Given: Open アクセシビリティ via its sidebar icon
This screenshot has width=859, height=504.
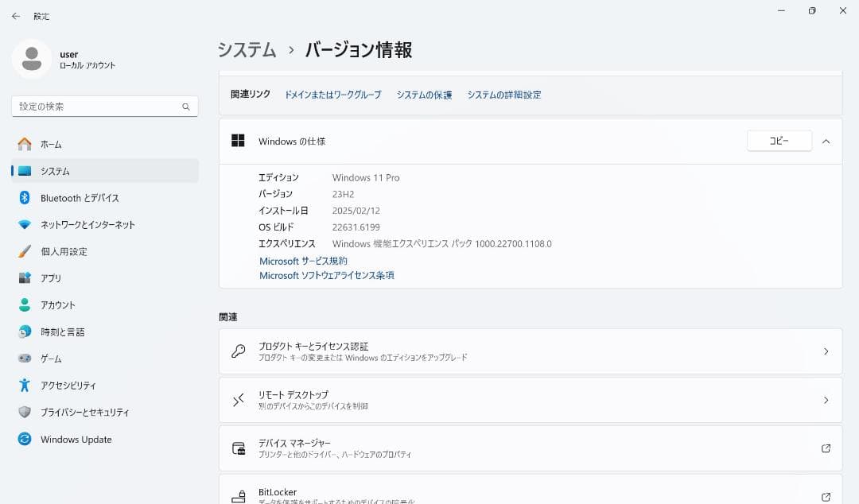Looking at the screenshot, I should click(x=25, y=386).
